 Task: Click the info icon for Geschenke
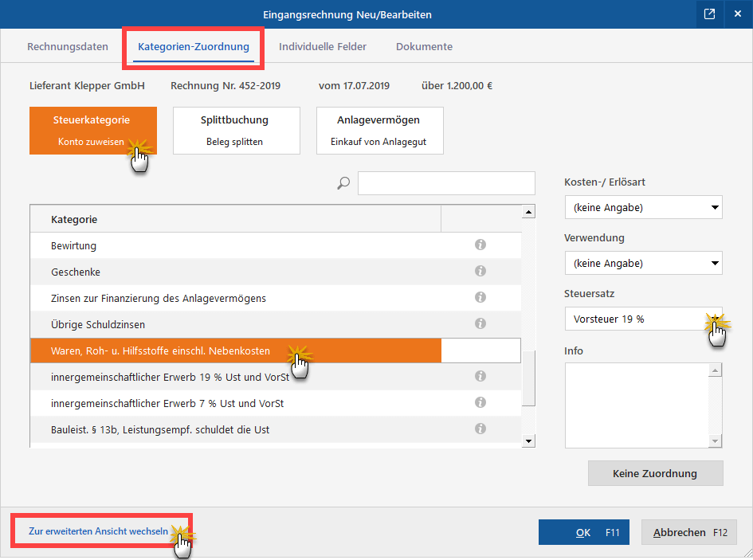(480, 272)
